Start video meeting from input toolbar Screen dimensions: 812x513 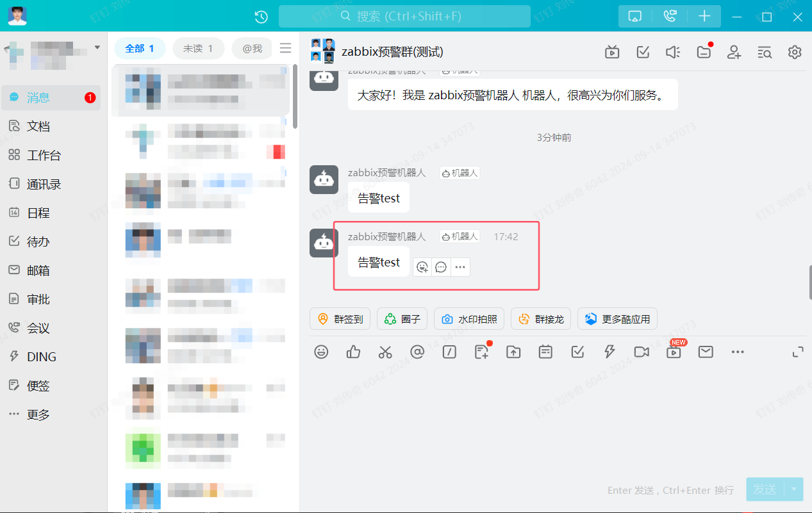tap(642, 352)
